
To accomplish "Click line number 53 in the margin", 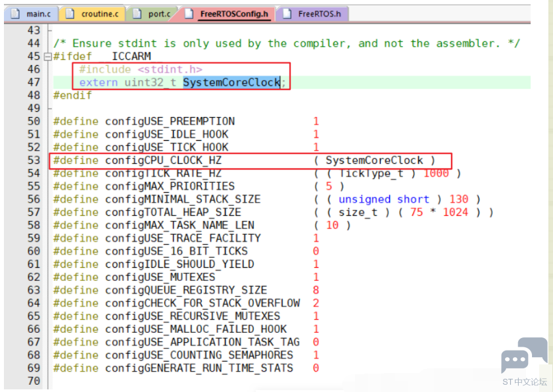I will (34, 160).
